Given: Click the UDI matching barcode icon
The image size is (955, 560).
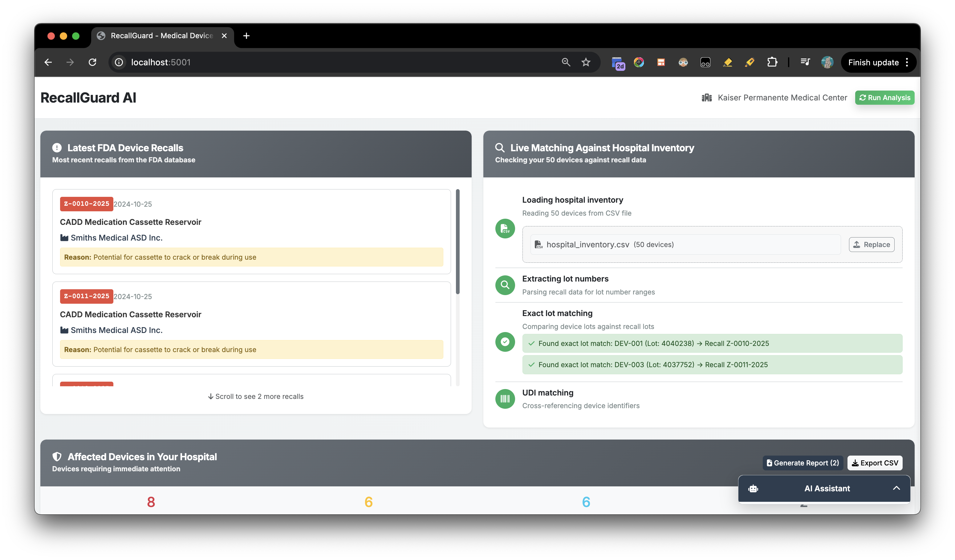Looking at the screenshot, I should point(505,399).
